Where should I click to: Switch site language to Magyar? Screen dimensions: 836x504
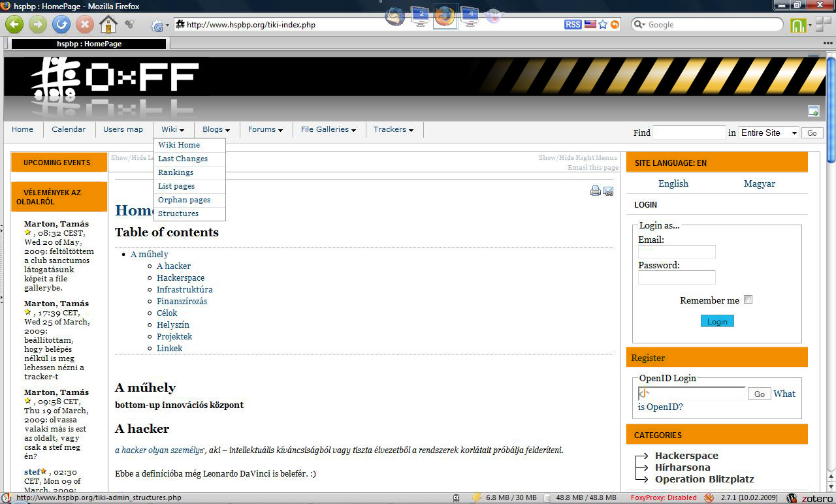(x=759, y=183)
